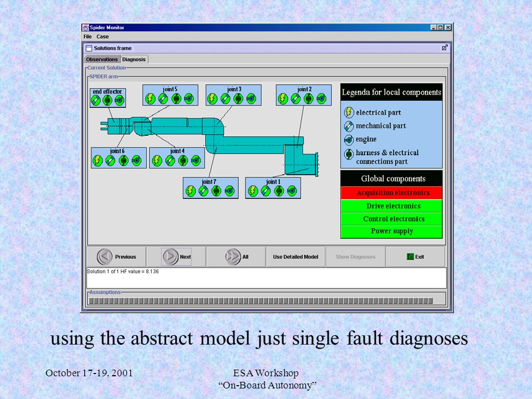Open the File menu
Viewport: 532px width, 399px height.
[88, 37]
